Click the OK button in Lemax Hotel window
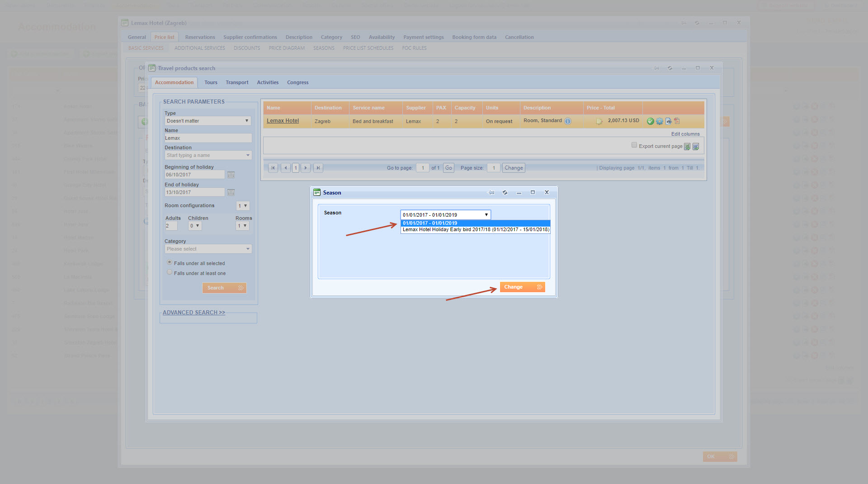 [720, 456]
